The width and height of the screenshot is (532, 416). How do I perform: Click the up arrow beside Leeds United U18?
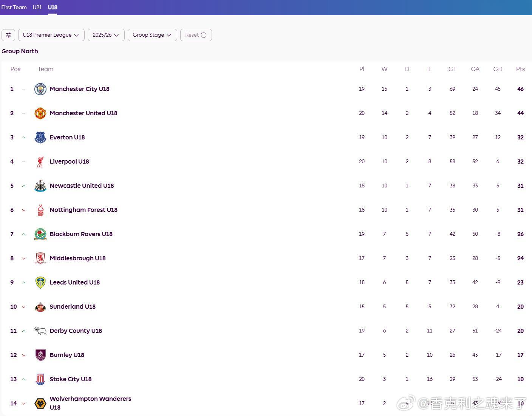pyautogui.click(x=24, y=283)
